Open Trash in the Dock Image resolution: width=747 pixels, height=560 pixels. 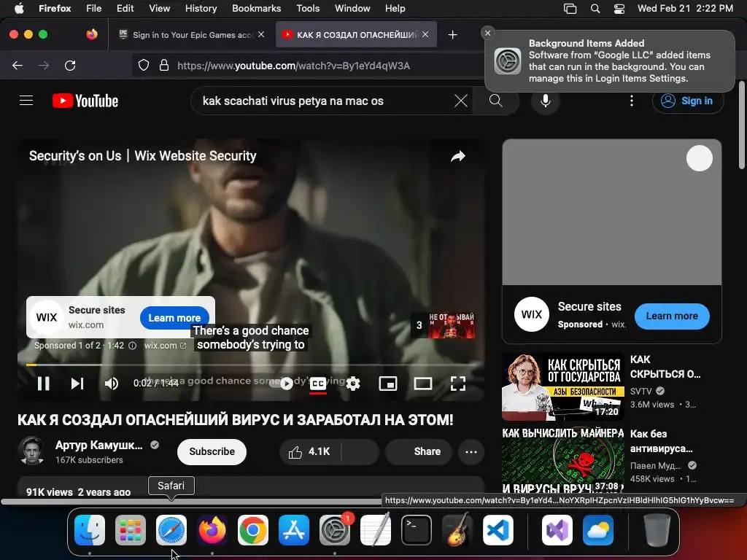[x=657, y=530]
